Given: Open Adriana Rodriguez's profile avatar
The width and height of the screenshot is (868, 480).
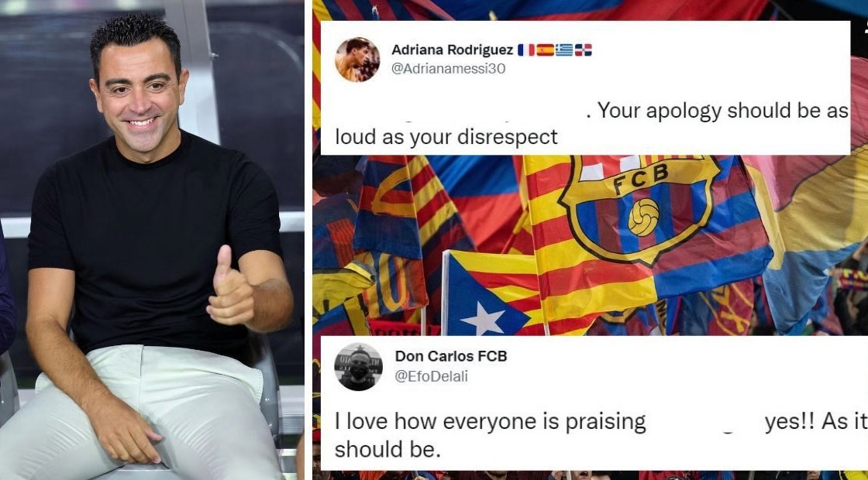Looking at the screenshot, I should pos(357,60).
